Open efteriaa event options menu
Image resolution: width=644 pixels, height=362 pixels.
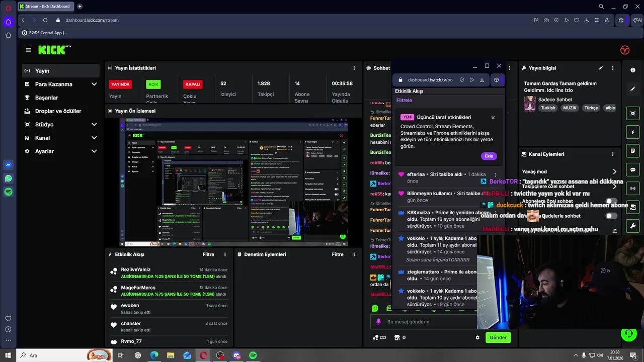tap(496, 174)
